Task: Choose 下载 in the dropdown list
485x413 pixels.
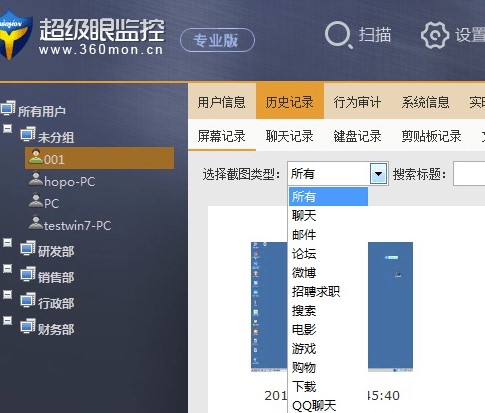Action: click(x=328, y=387)
